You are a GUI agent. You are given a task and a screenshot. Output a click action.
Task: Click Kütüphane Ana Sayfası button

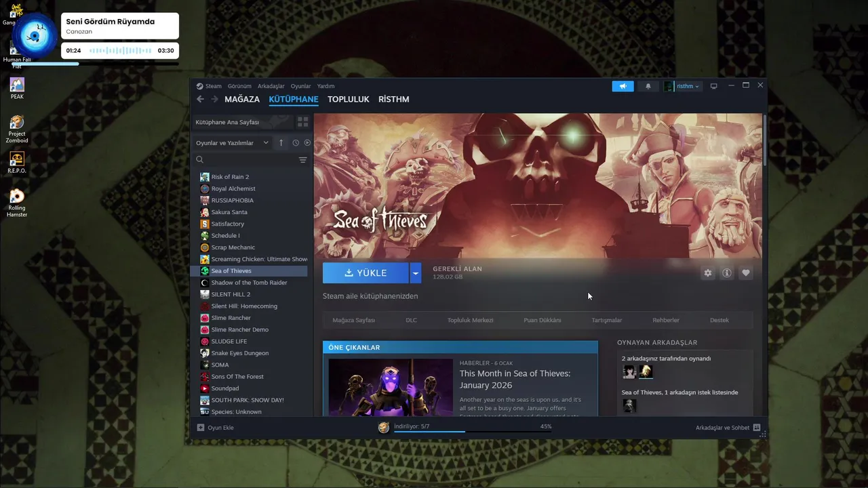243,122
